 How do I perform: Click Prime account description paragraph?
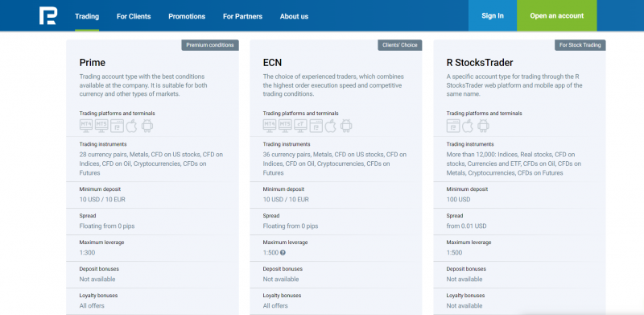click(x=143, y=85)
